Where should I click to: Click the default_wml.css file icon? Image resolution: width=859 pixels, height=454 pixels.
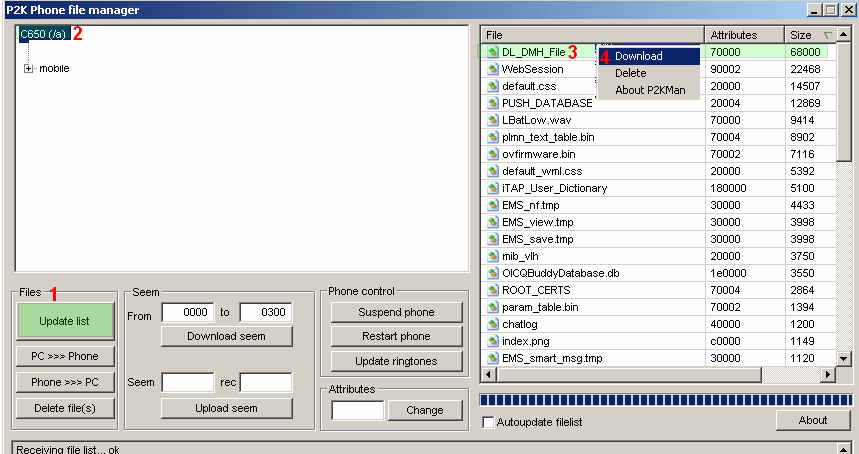point(493,171)
